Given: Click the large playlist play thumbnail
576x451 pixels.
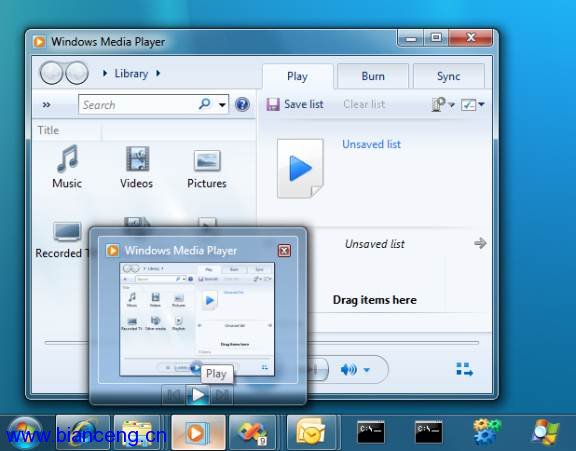Looking at the screenshot, I should click(x=300, y=169).
